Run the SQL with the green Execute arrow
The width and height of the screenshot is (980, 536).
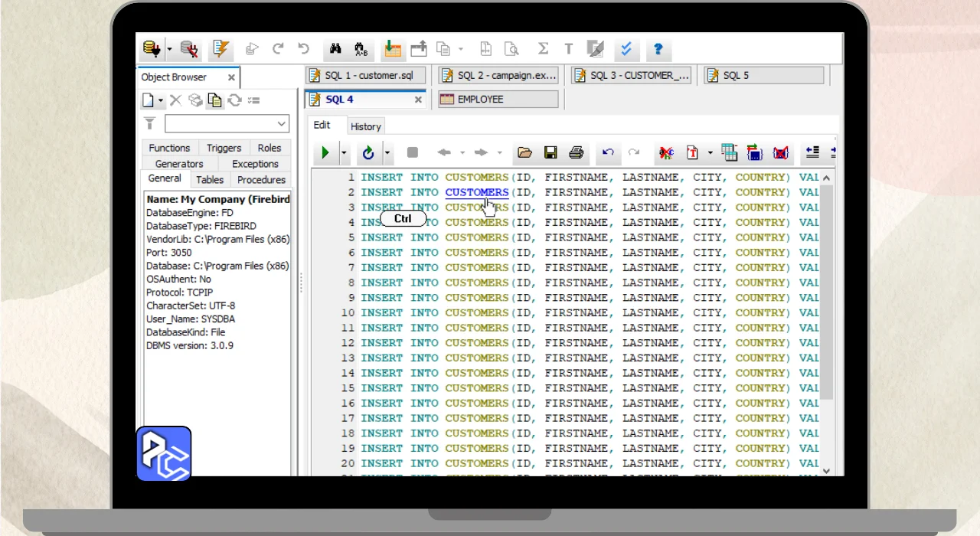pos(325,153)
